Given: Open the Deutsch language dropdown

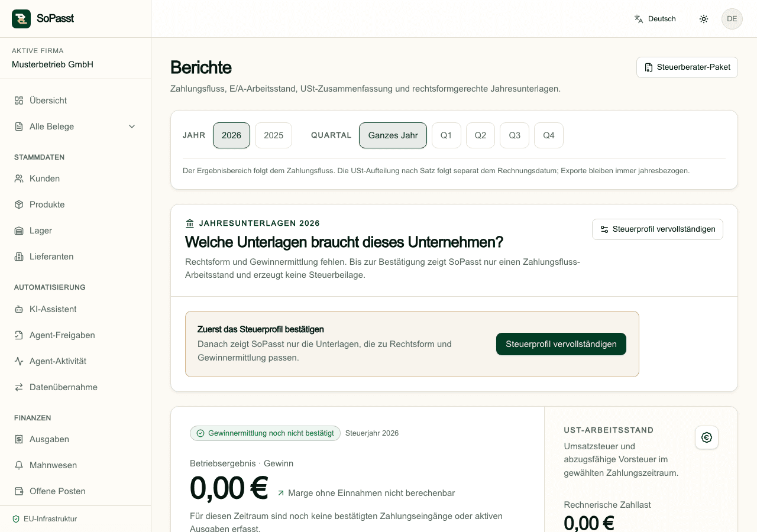Looking at the screenshot, I should (x=655, y=19).
